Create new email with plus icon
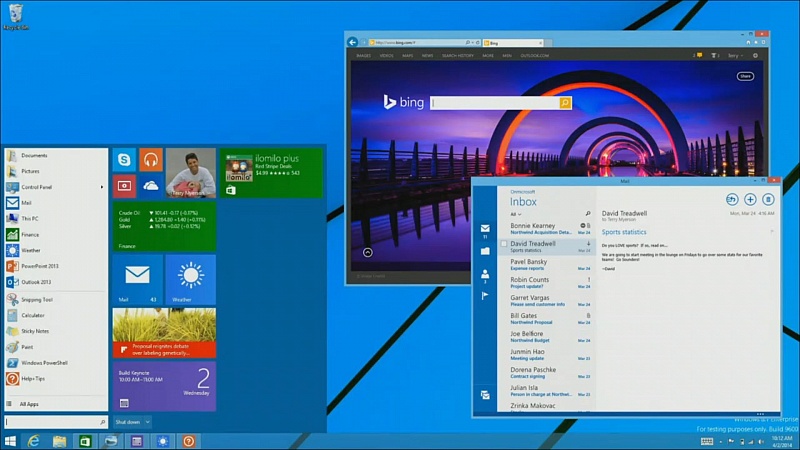The height and width of the screenshot is (450, 800). [750, 200]
